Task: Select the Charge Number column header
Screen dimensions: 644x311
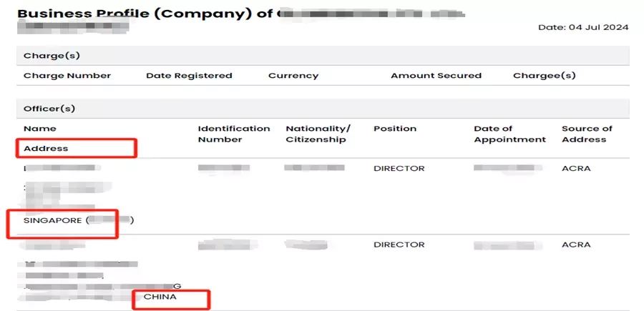Action: point(67,76)
